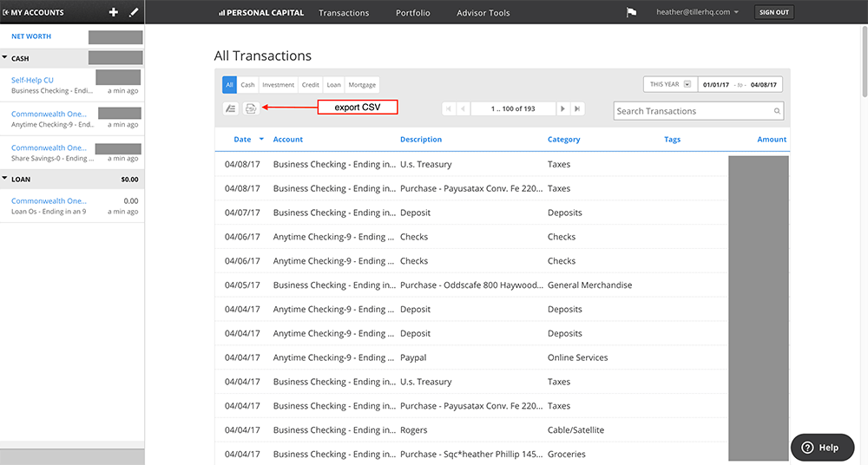
Task: Sort by Account column header
Action: click(288, 140)
